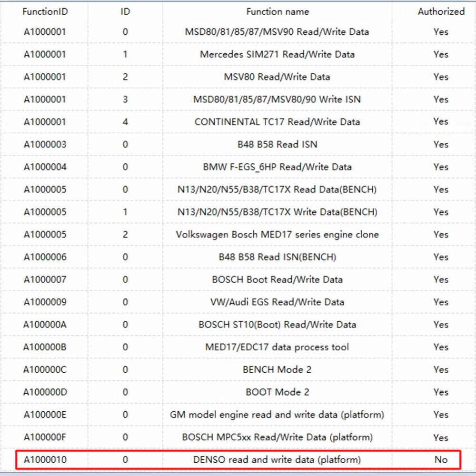The height and width of the screenshot is (476, 476).
Task: Select BOSCH ST10(Boot) Read/Write Data
Action: [277, 325]
